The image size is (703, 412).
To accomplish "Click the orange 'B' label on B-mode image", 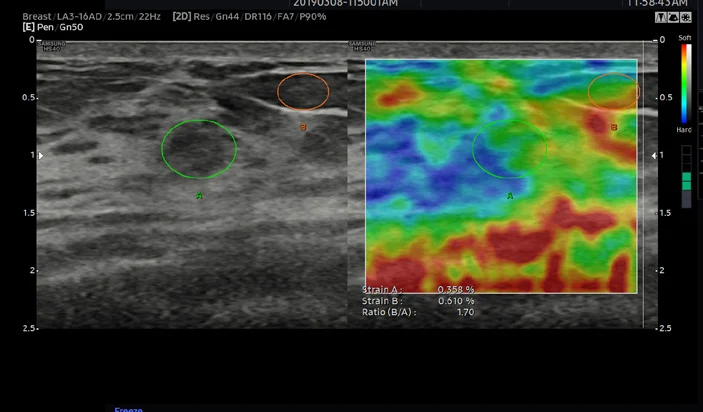I will click(x=304, y=127).
